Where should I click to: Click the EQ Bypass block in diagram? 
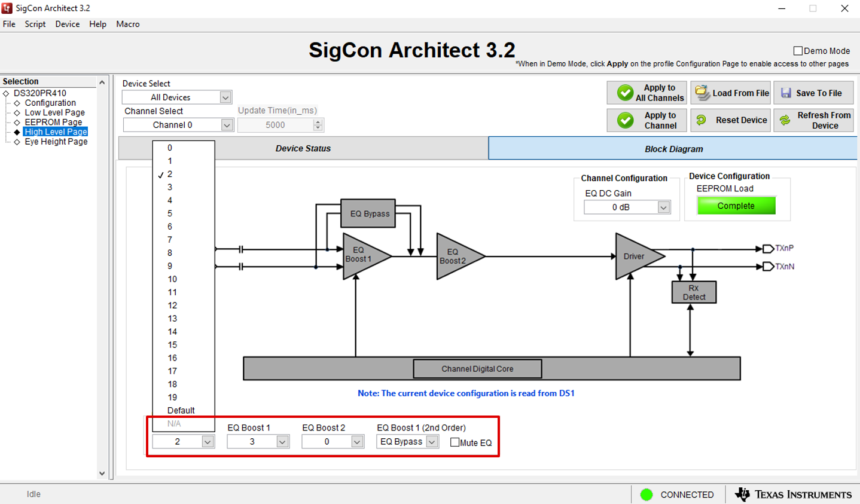pos(368,213)
